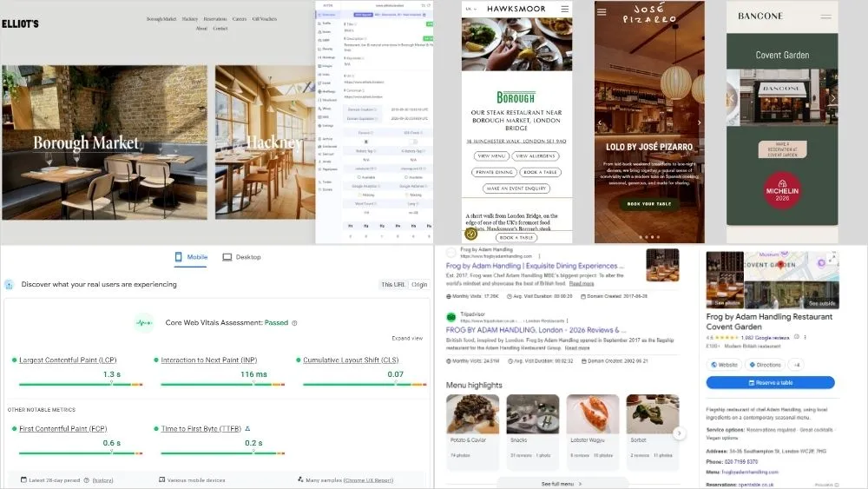Open the Bancone hamburger menu
868x489 pixels.
coord(825,17)
